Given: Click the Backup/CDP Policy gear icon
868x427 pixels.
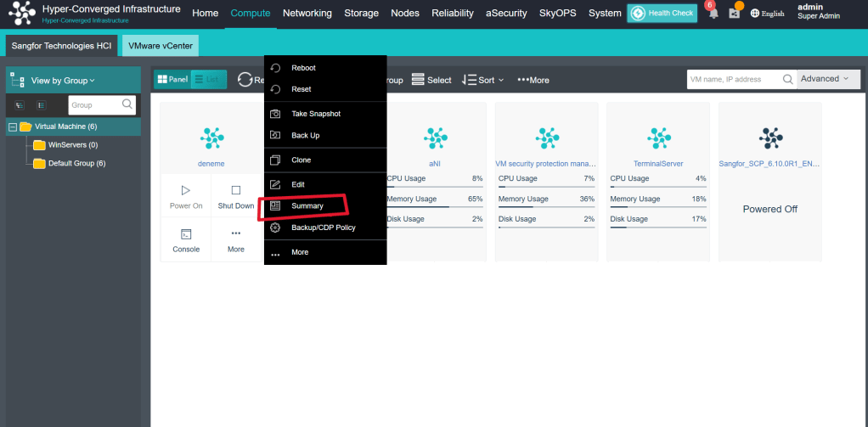Looking at the screenshot, I should tap(275, 228).
